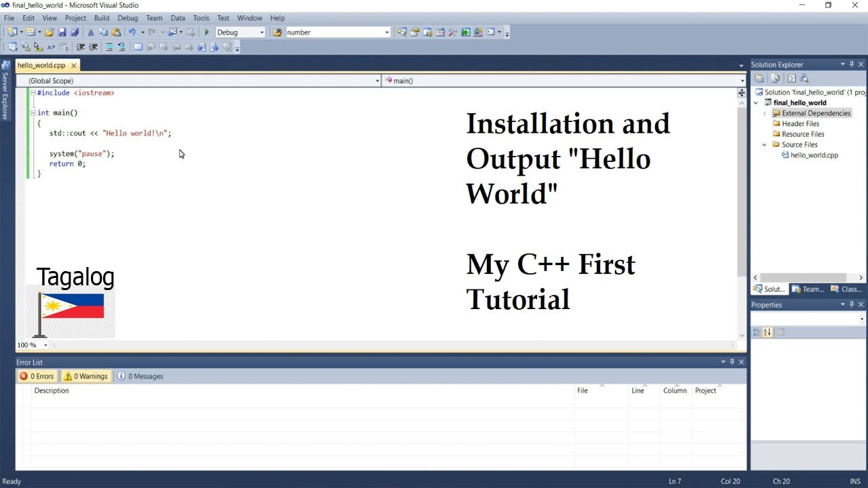Collapse the Source Files folder

765,144
